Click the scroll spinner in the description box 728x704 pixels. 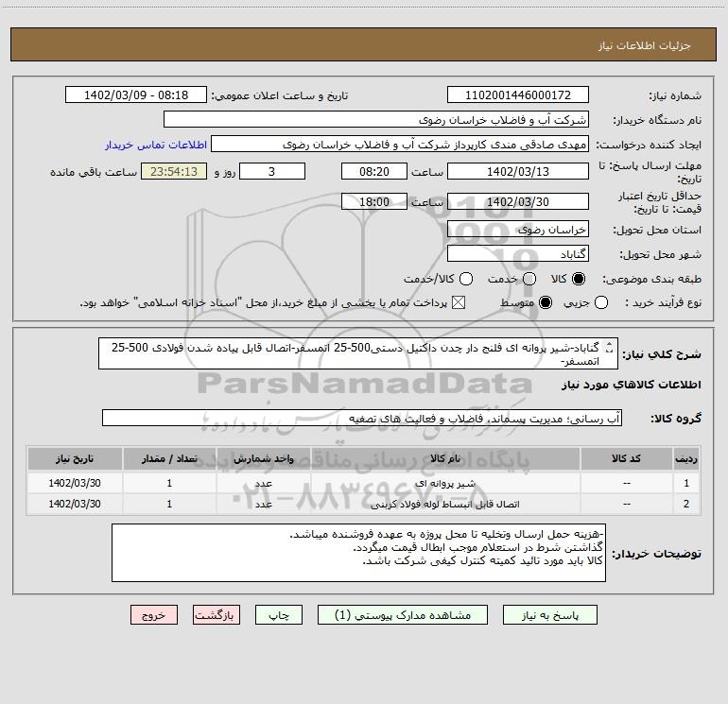610,347
